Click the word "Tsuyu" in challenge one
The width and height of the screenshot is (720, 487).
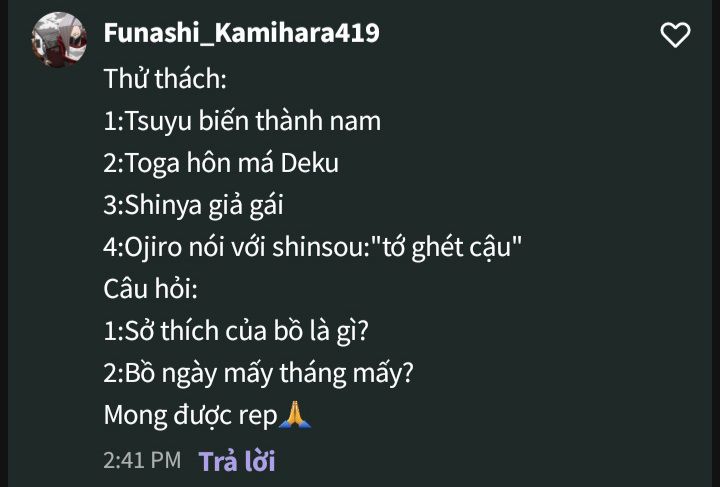click(158, 122)
